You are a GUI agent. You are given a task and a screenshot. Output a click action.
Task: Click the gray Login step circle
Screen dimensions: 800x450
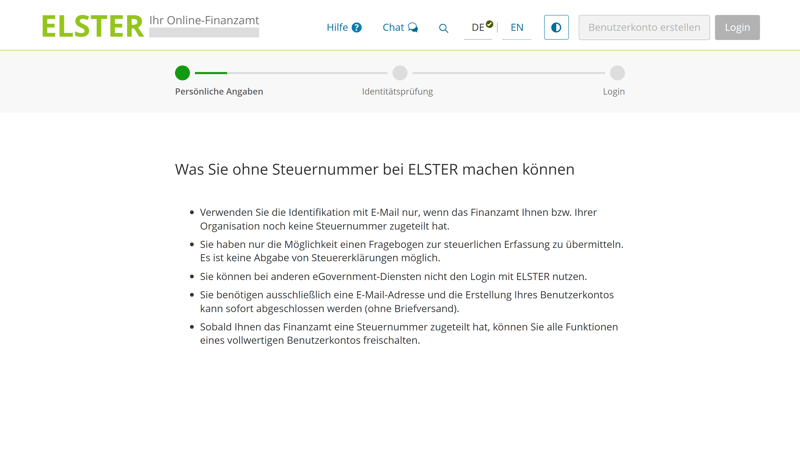pyautogui.click(x=617, y=73)
